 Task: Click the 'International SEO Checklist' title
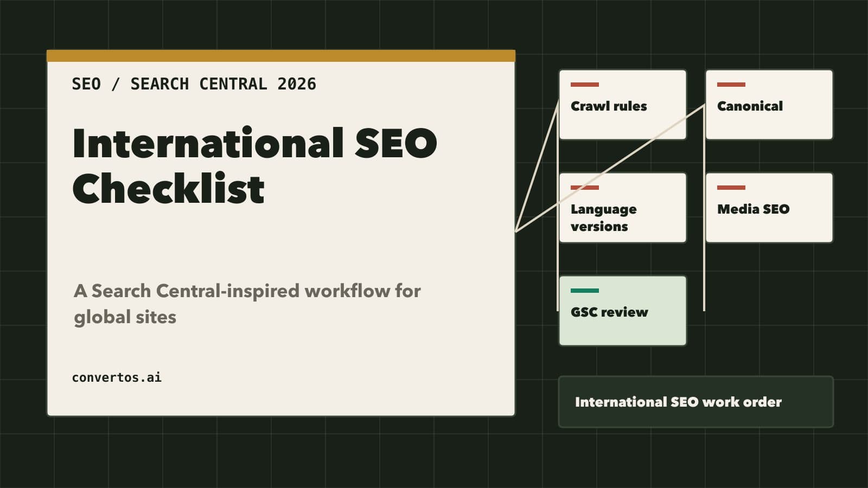click(254, 166)
